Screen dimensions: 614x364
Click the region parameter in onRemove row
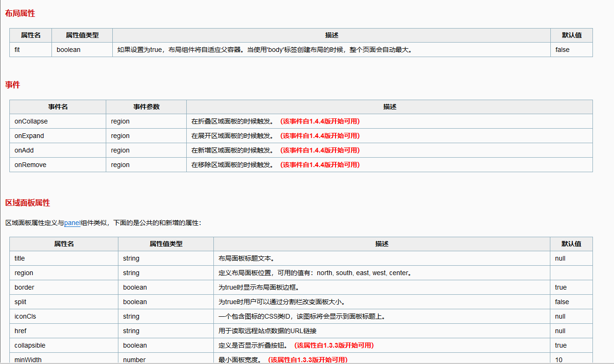(120, 165)
